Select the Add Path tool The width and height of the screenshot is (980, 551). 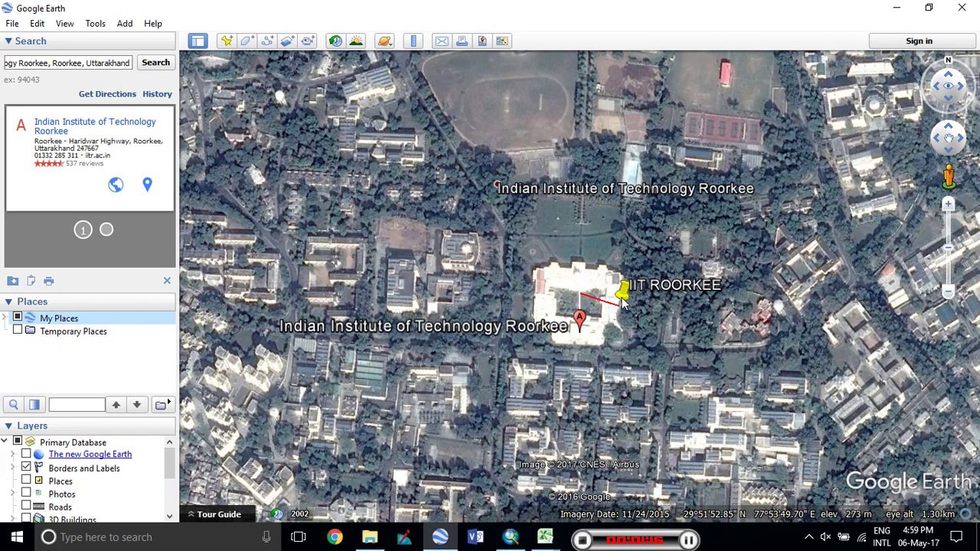(266, 41)
